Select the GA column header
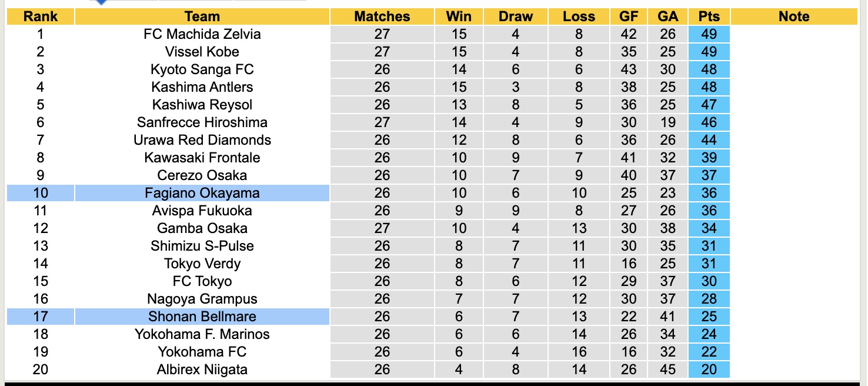The height and width of the screenshot is (386, 868). [667, 16]
